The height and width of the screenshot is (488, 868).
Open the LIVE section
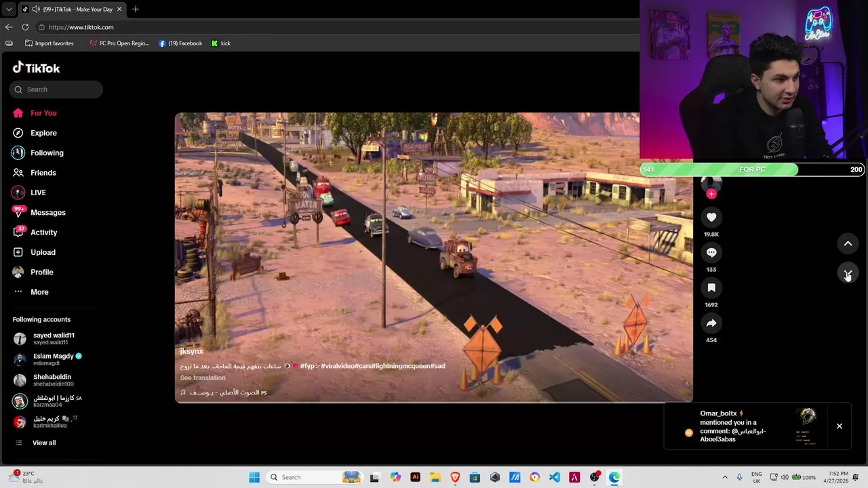28,192
